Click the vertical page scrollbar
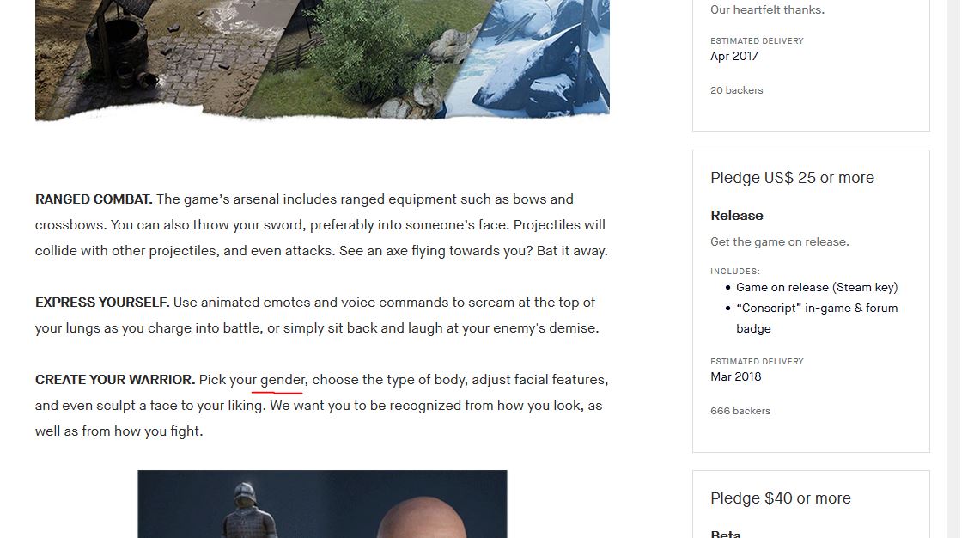 point(953,269)
